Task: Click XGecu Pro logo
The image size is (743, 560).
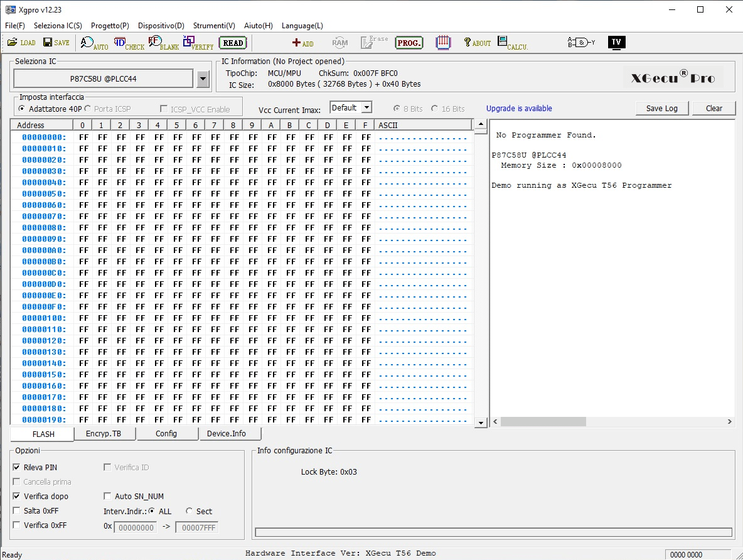Action: pos(672,77)
